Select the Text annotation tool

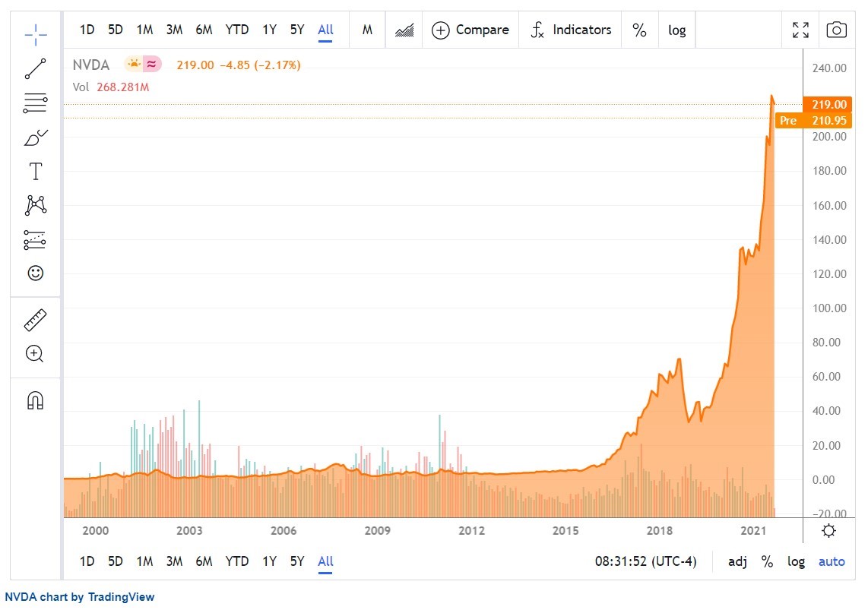pyautogui.click(x=36, y=172)
